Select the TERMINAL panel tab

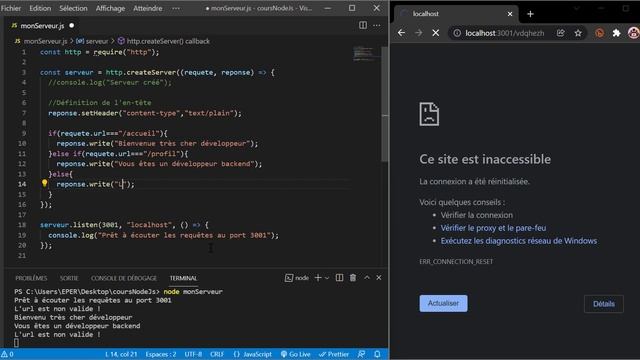click(x=183, y=278)
